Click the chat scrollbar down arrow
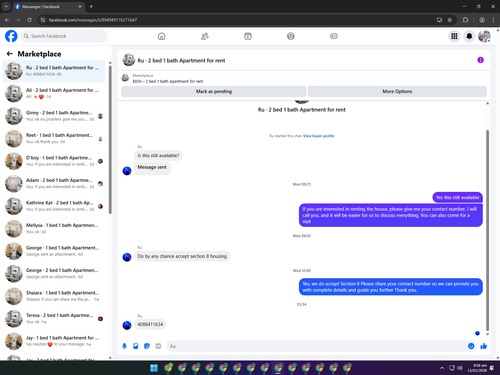Viewport: 500px width, 375px height. click(487, 334)
